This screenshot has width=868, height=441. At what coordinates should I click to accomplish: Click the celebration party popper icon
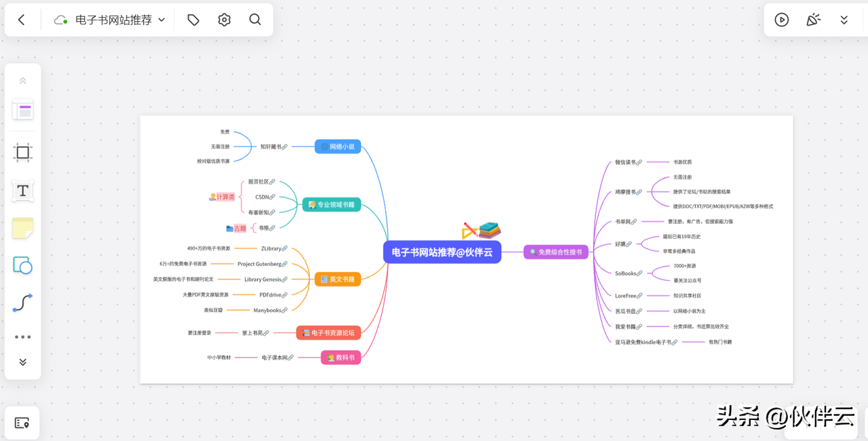click(813, 20)
